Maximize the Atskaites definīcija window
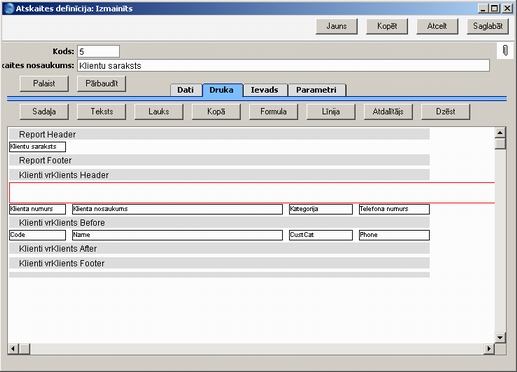The image size is (517, 372). (495, 8)
